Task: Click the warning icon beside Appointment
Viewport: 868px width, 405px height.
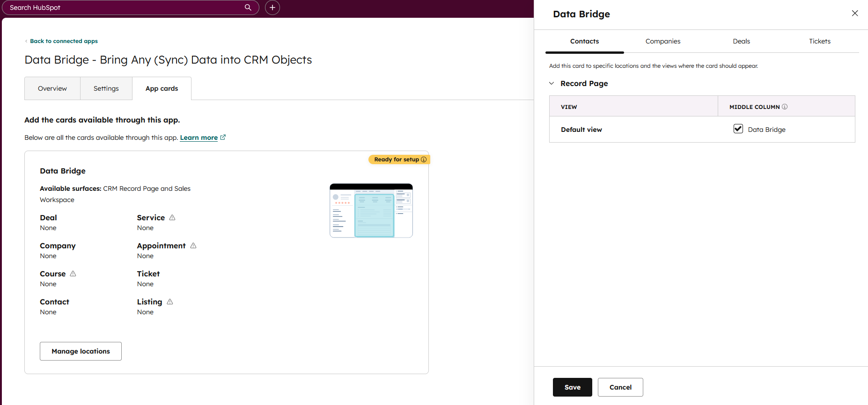Action: pyautogui.click(x=193, y=246)
